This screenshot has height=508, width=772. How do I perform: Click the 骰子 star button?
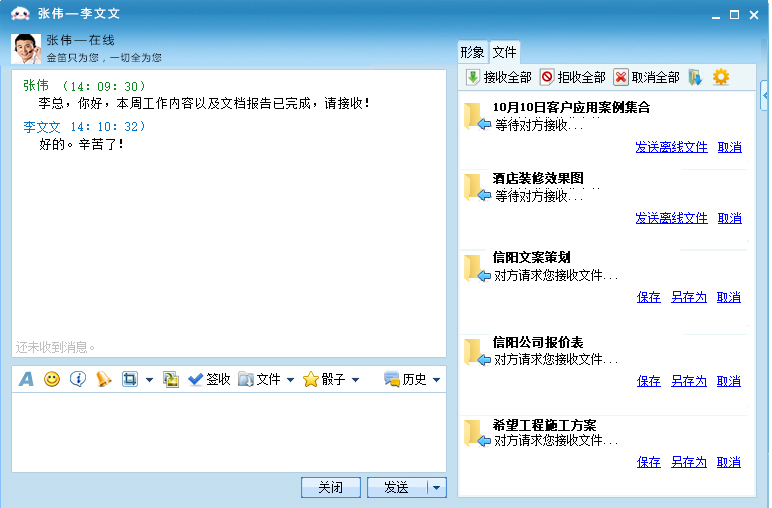click(x=324, y=379)
